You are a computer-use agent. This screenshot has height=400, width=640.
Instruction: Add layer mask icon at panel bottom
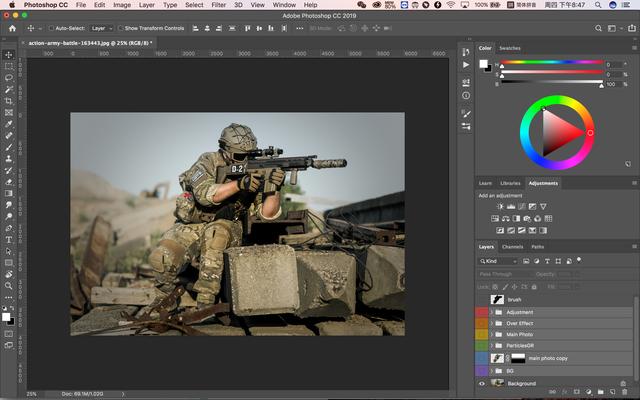coord(576,392)
